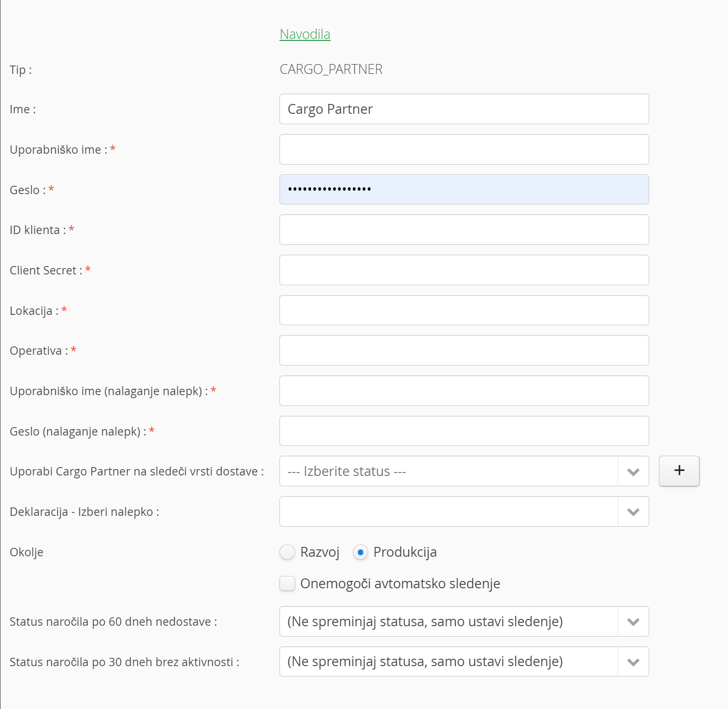Click the Status naročila po 30 dneh brez aktivnosti label
Image resolution: width=728 pixels, height=709 pixels.
(x=124, y=662)
